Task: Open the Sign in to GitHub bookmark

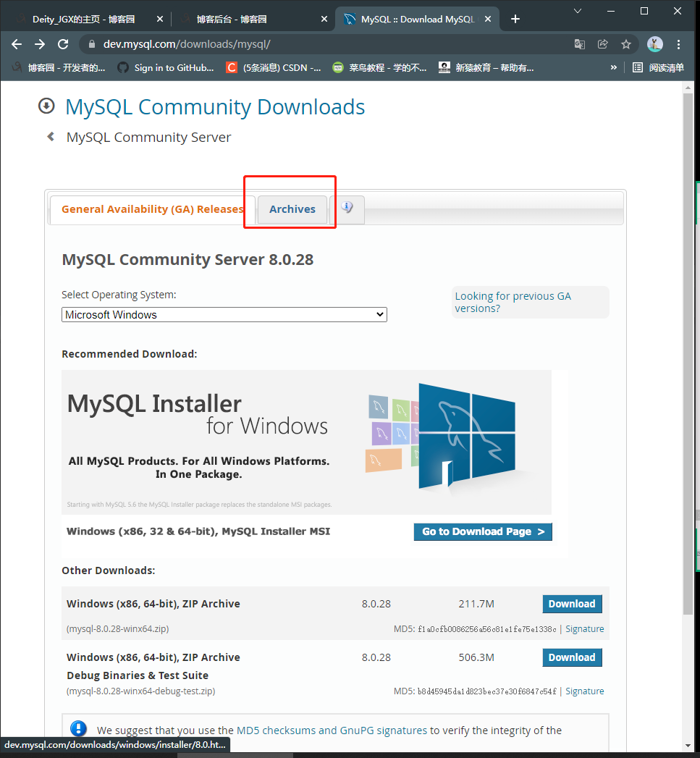Action: [x=166, y=67]
